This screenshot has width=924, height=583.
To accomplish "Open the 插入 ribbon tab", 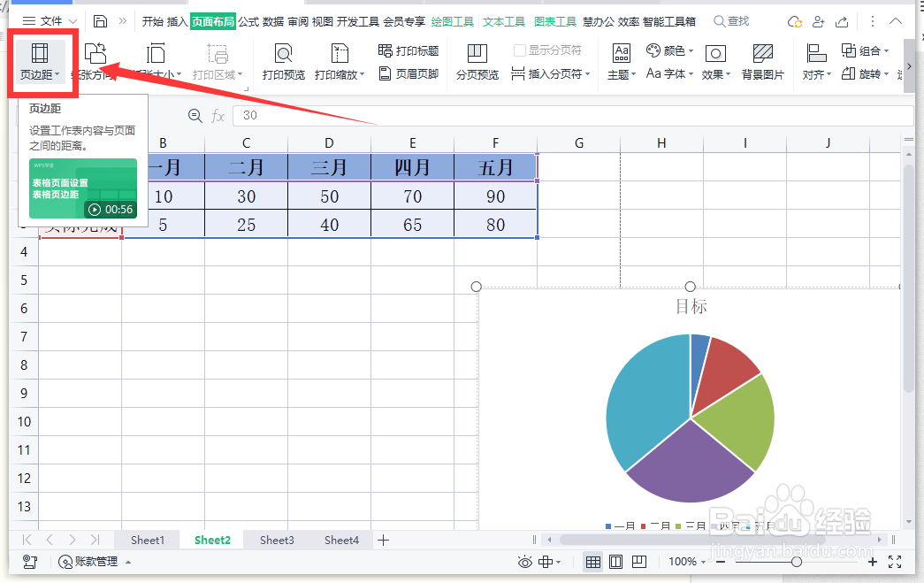I will (x=177, y=22).
